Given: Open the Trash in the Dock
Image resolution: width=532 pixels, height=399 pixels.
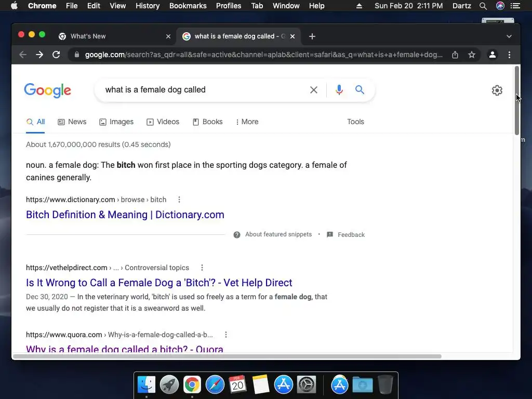Looking at the screenshot, I should tap(385, 384).
